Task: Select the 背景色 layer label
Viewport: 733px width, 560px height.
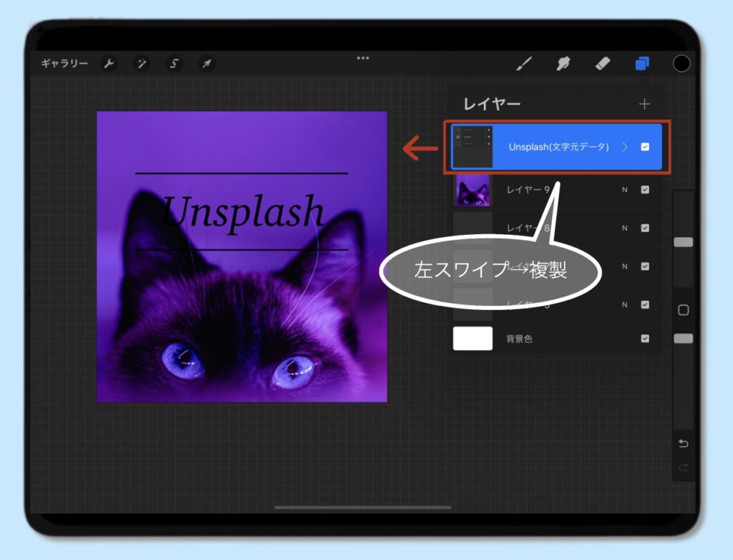Action: tap(520, 338)
